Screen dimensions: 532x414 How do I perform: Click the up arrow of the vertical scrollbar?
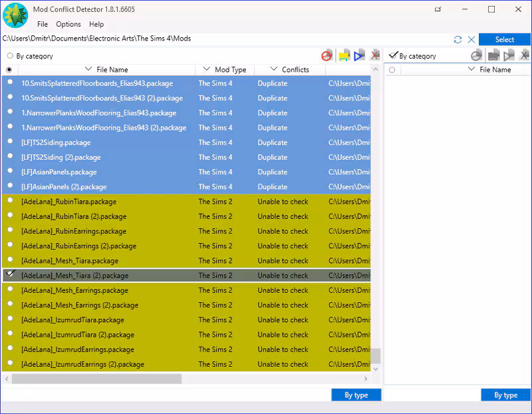(x=376, y=69)
